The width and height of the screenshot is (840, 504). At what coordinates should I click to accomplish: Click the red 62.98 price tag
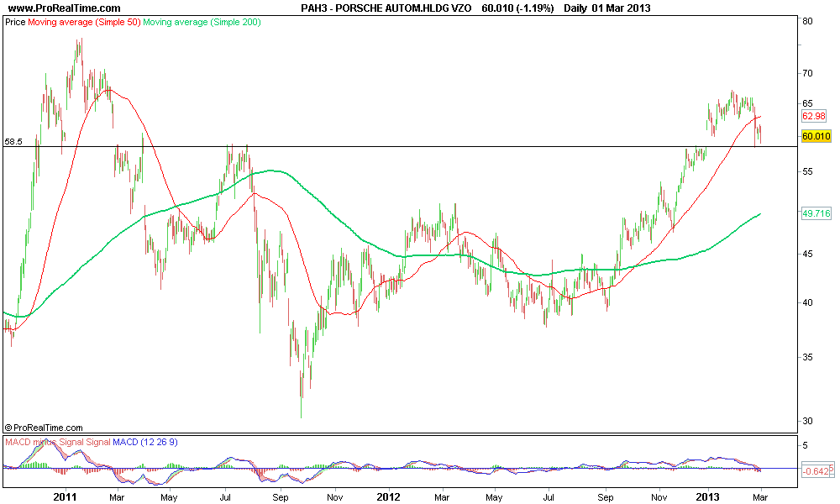tap(813, 116)
